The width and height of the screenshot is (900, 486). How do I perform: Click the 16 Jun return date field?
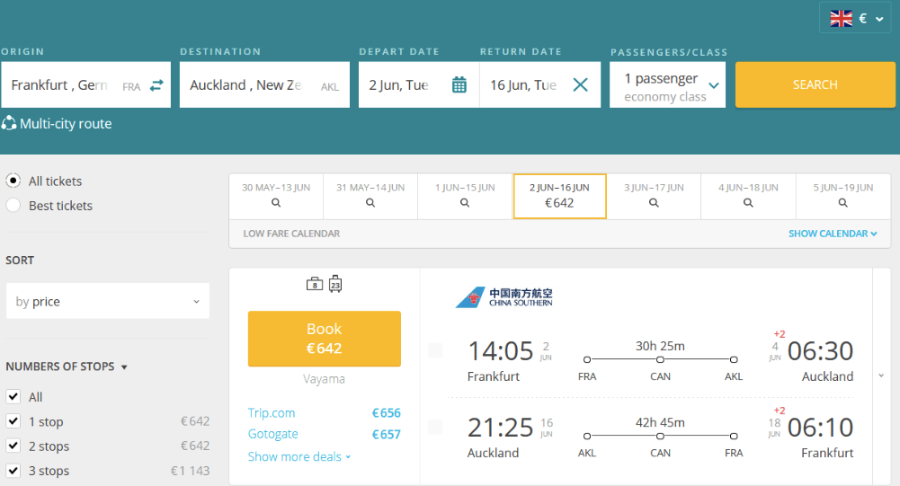540,85
